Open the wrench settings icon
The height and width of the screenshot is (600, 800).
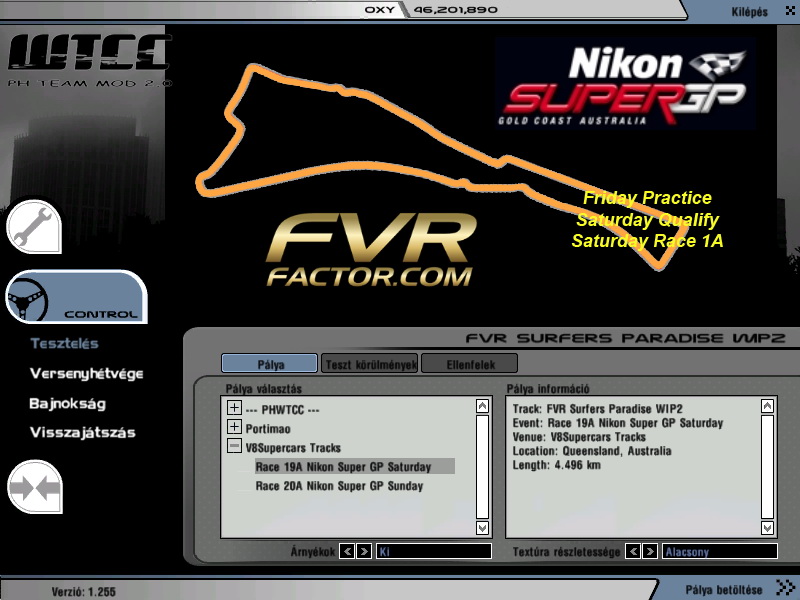[x=34, y=227]
